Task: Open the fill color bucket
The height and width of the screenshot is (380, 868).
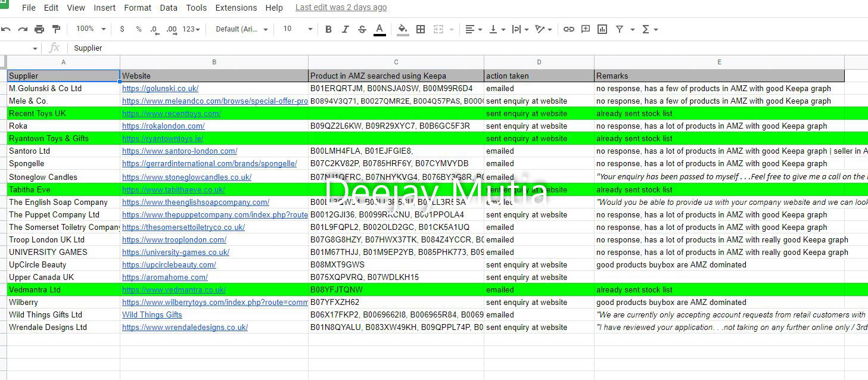Action: point(403,29)
